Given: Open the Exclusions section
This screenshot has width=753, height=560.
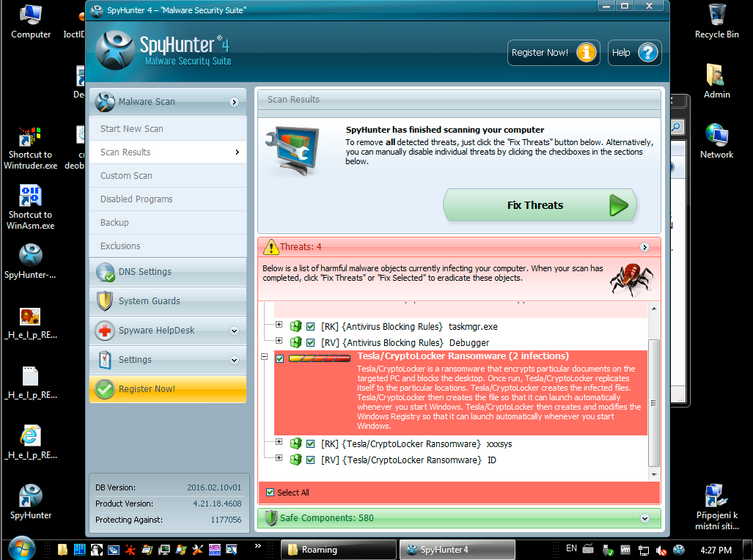Looking at the screenshot, I should click(168, 246).
